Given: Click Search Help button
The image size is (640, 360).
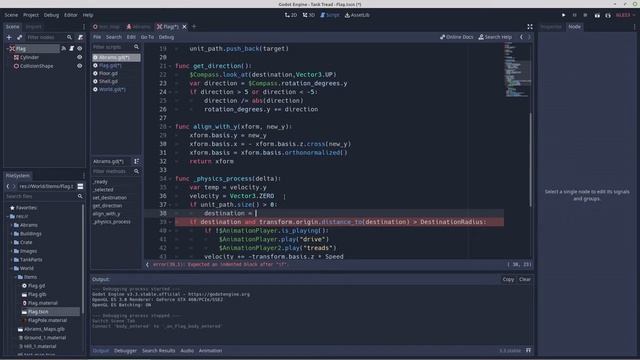Looking at the screenshot, I should (495, 37).
